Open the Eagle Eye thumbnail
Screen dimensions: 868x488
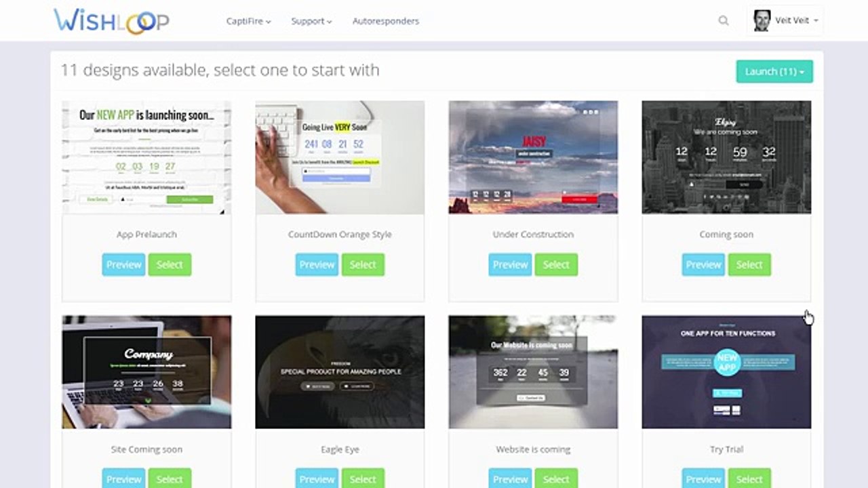point(340,372)
